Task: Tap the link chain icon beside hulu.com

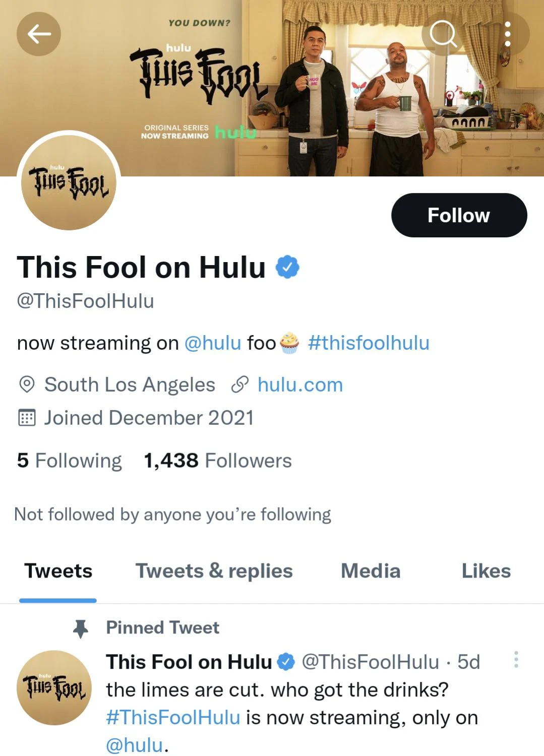Action: pyautogui.click(x=240, y=385)
